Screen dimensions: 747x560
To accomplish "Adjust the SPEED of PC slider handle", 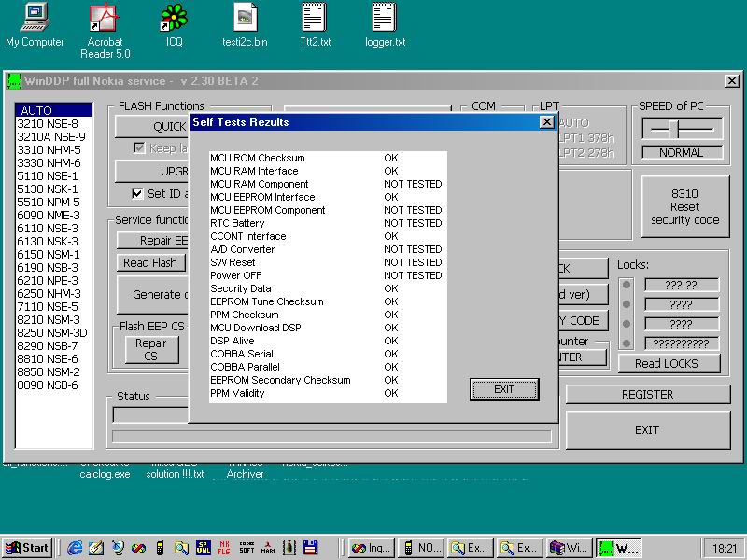I will (x=673, y=129).
